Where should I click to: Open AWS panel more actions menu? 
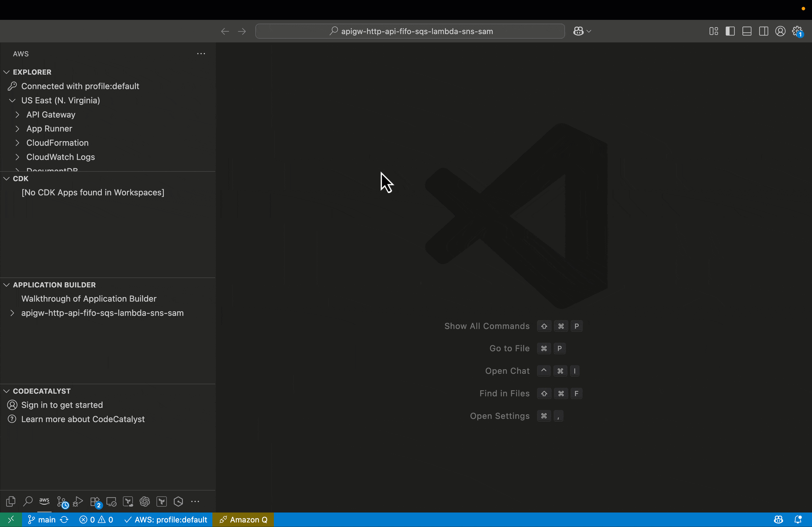coord(201,53)
